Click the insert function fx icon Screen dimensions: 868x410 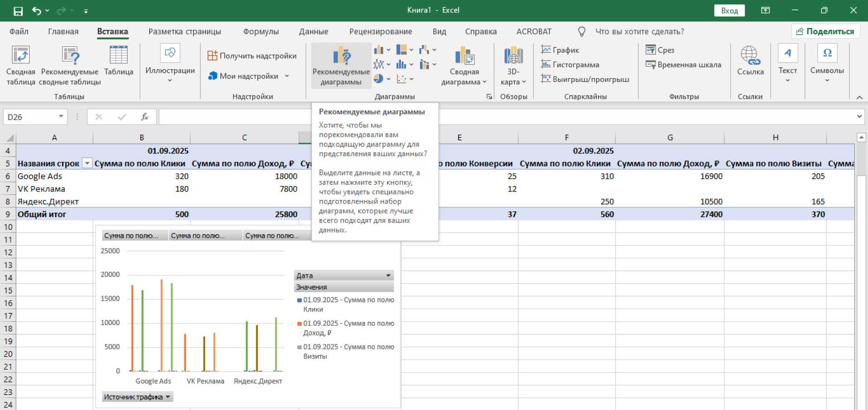point(145,117)
